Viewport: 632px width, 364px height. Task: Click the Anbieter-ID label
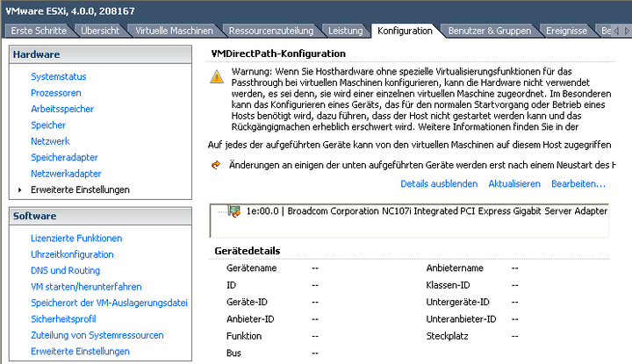coord(250,319)
